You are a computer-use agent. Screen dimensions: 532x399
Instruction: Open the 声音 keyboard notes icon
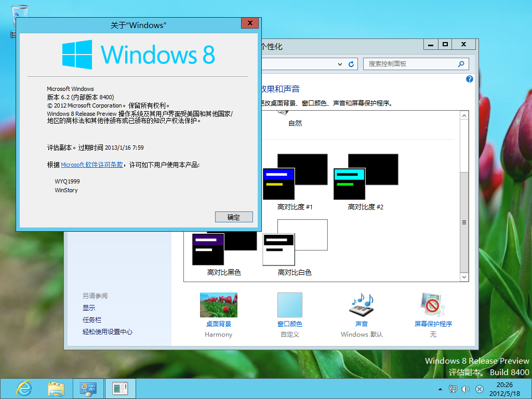coord(362,305)
